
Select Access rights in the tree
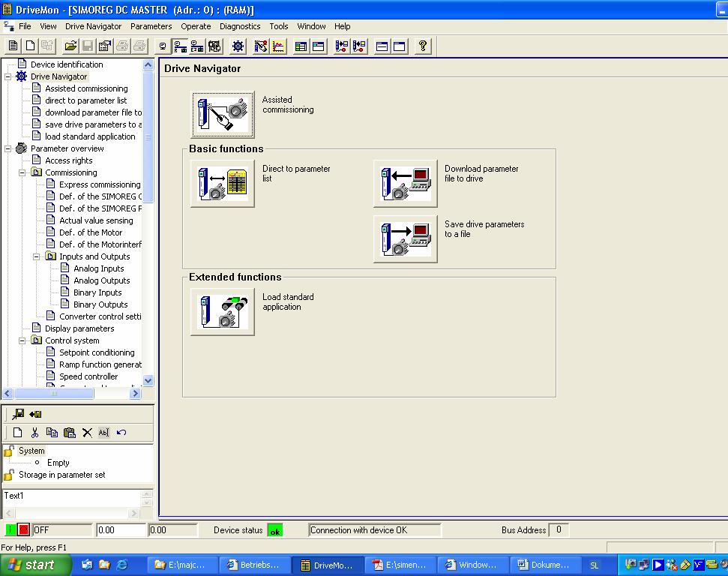tap(69, 160)
